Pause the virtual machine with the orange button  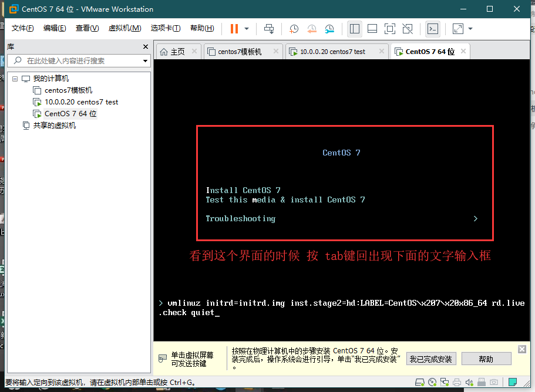click(234, 29)
